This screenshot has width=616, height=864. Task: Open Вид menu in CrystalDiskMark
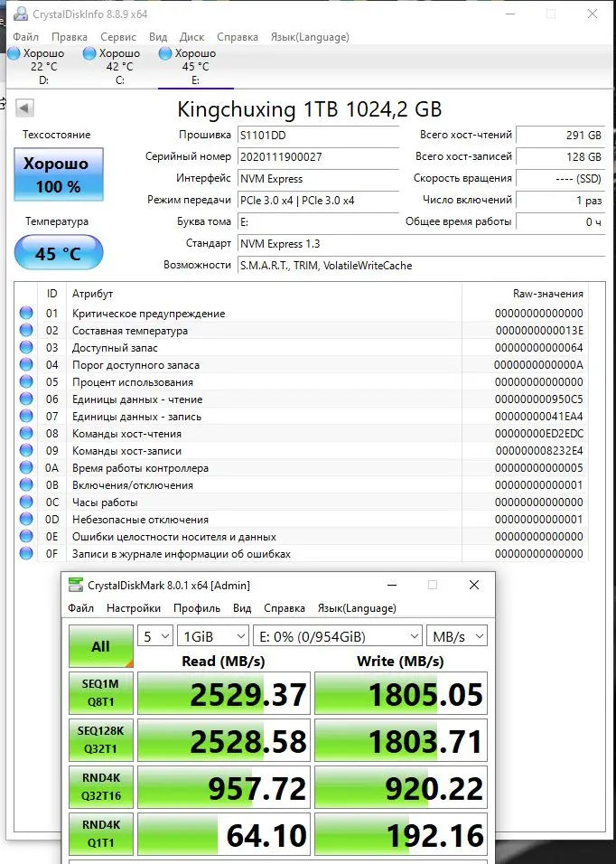pos(242,607)
